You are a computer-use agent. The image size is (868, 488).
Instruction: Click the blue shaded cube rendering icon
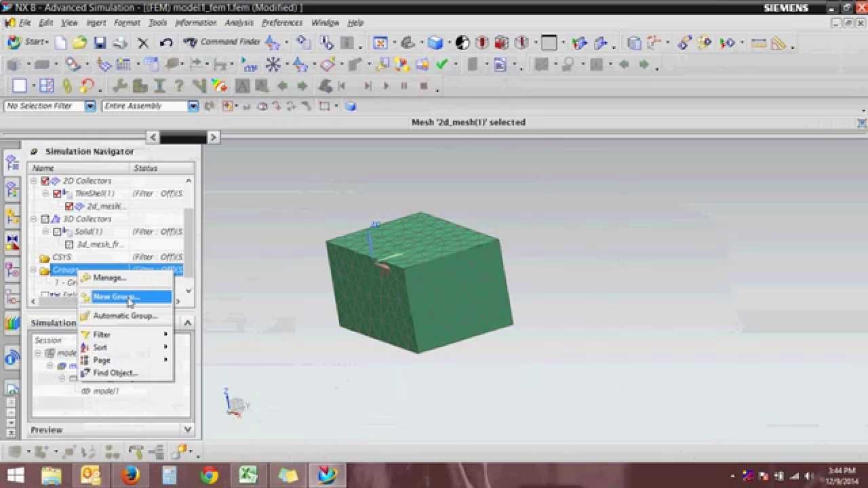coord(435,43)
